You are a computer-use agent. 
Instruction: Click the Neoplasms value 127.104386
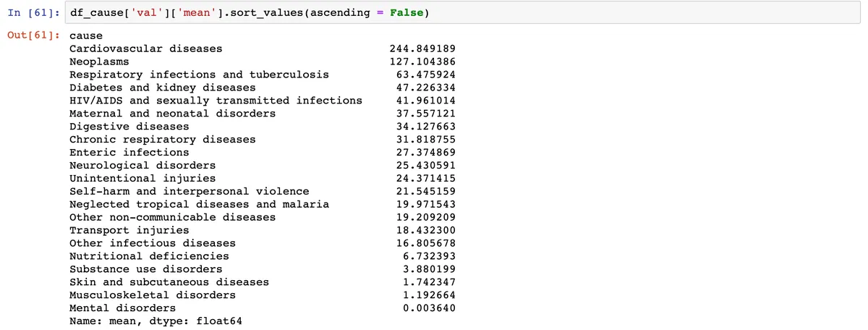(x=422, y=62)
